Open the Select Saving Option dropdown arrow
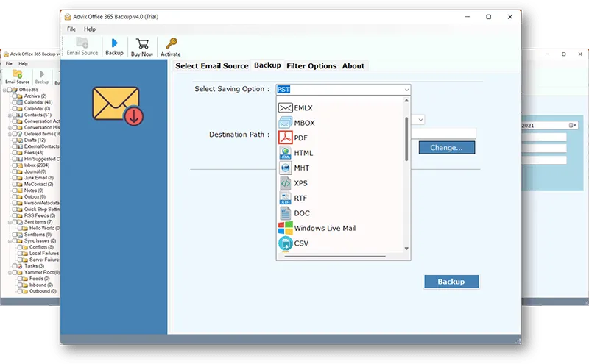 (406, 90)
